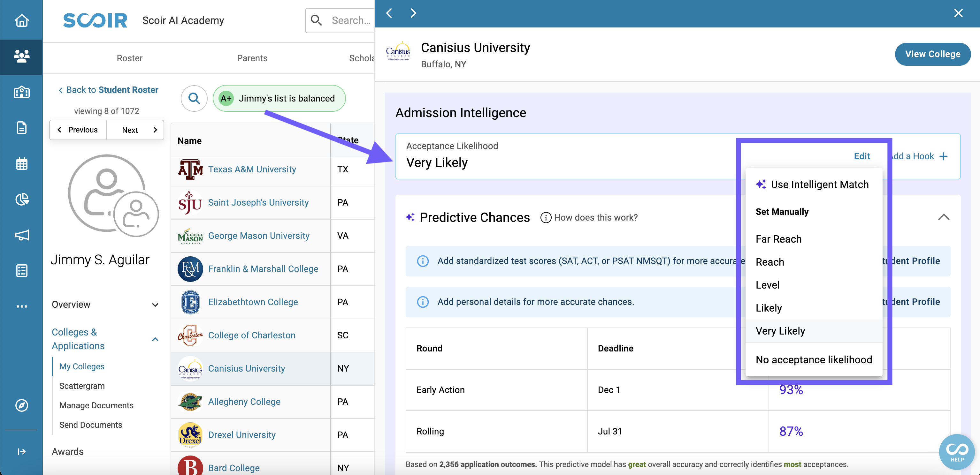Click the How does this work info icon
Viewport: 980px width, 475px height.
pos(546,217)
